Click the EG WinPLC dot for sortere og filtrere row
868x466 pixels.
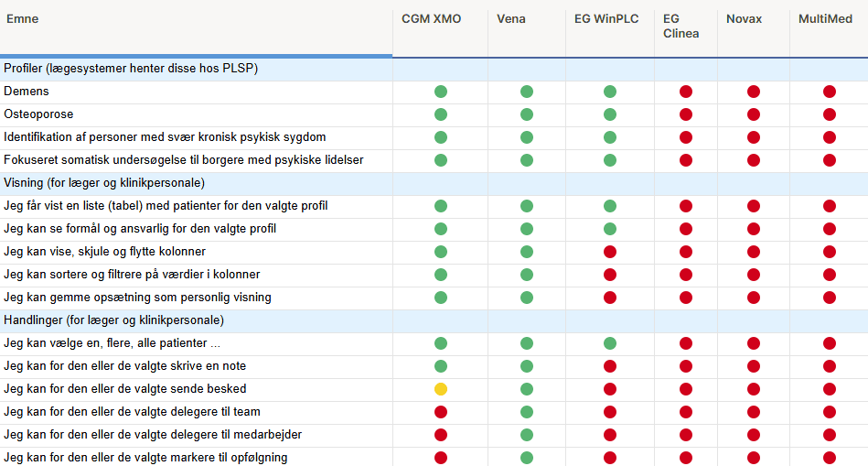[x=609, y=275]
